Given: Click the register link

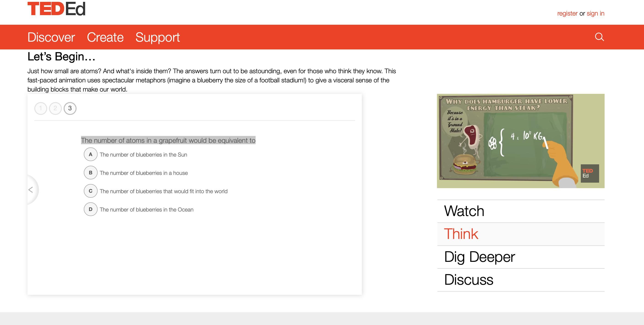Looking at the screenshot, I should [x=567, y=14].
